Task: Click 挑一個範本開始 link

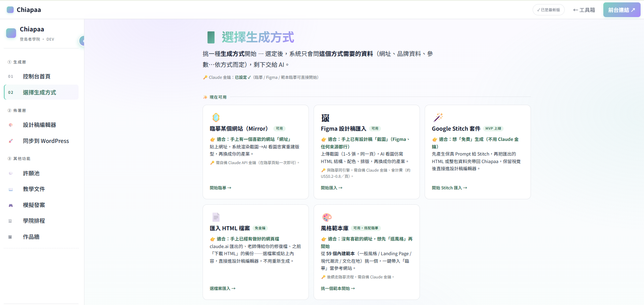Action: tap(338, 289)
